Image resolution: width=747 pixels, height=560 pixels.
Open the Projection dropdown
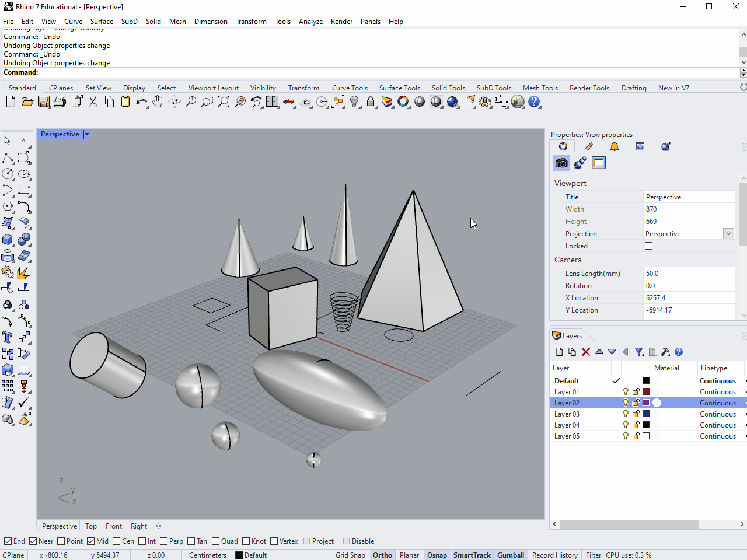click(x=728, y=234)
